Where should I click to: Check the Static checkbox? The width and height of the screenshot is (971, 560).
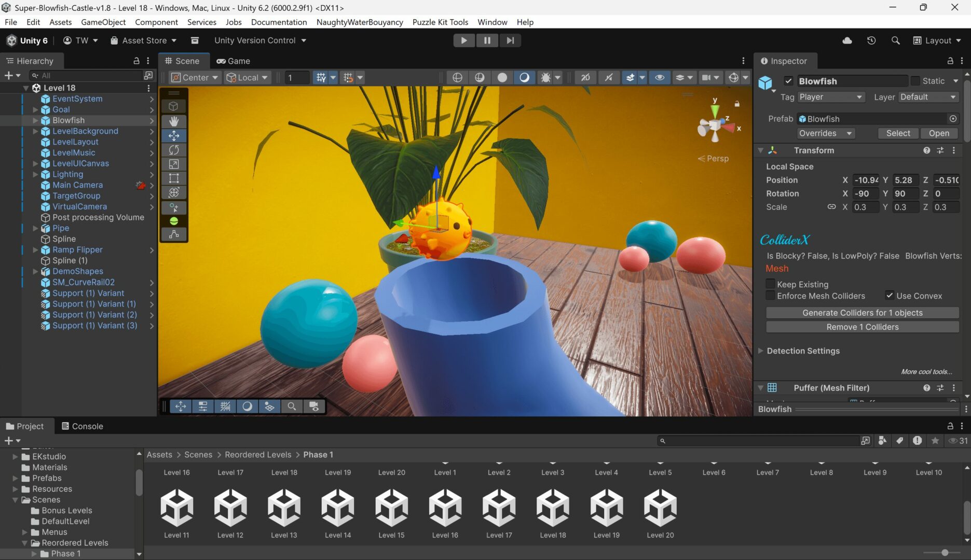[x=915, y=81]
